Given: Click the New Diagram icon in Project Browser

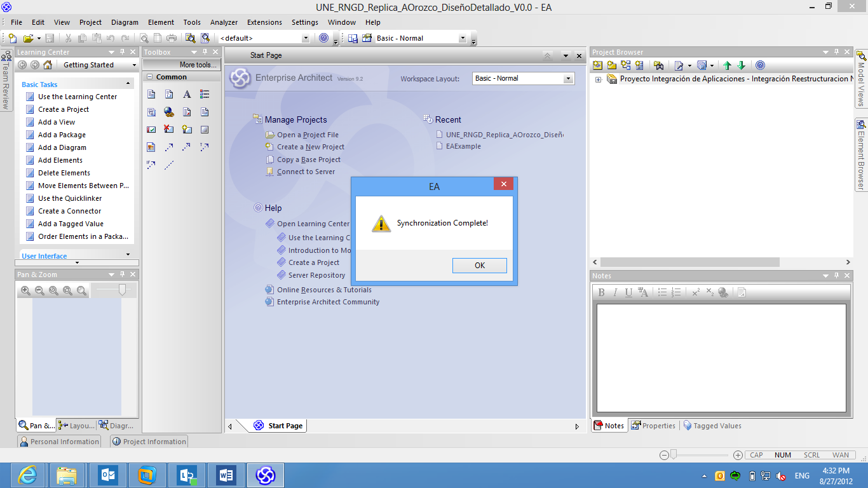Looking at the screenshot, I should click(x=625, y=65).
